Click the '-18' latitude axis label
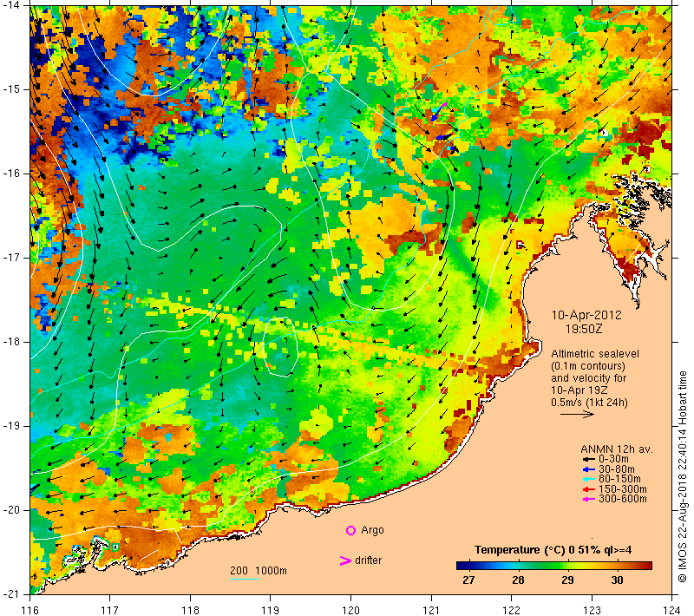The height and width of the screenshot is (616, 694). pos(11,342)
